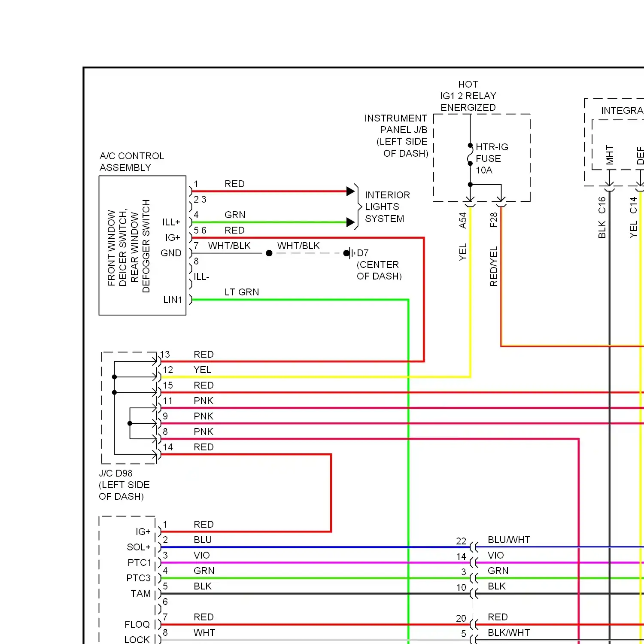Image resolution: width=644 pixels, height=644 pixels.
Task: Select the GRN label on pin 4 wire
Action: [x=235, y=215]
